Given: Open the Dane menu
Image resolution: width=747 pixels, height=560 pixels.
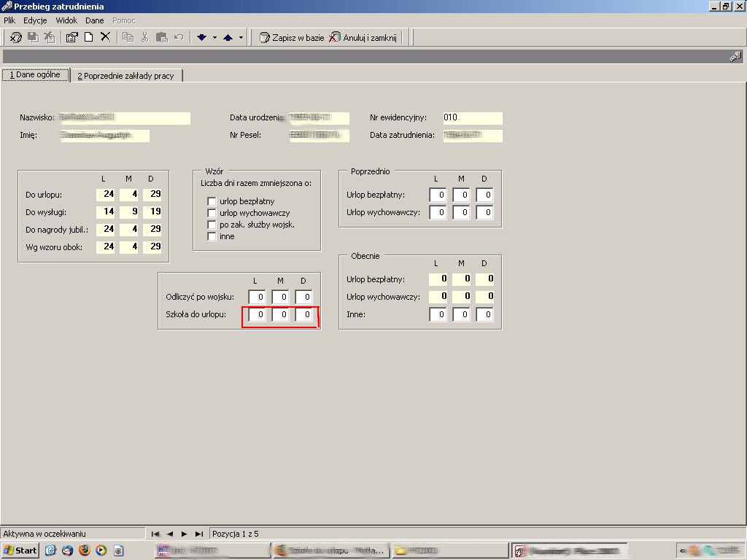Looking at the screenshot, I should 94,20.
